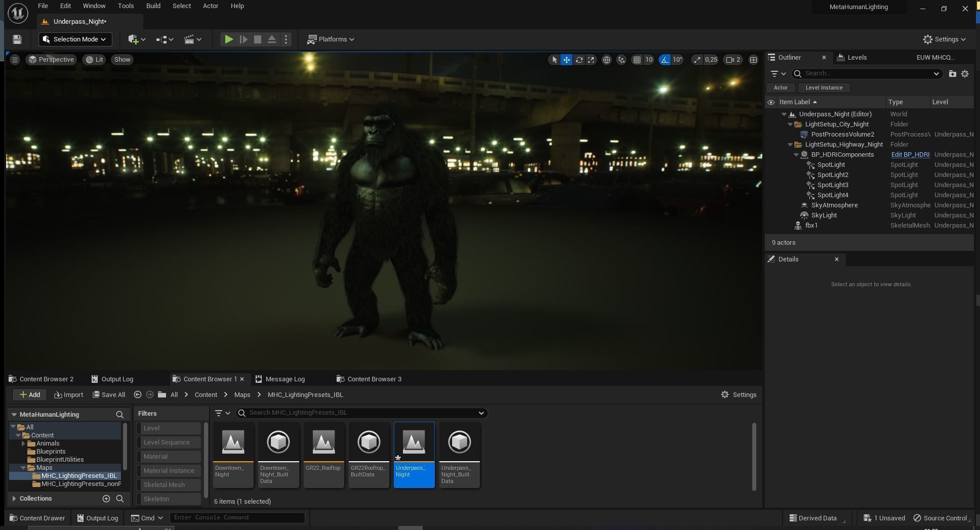Switch to the Content Browser 3 tab

coord(369,379)
